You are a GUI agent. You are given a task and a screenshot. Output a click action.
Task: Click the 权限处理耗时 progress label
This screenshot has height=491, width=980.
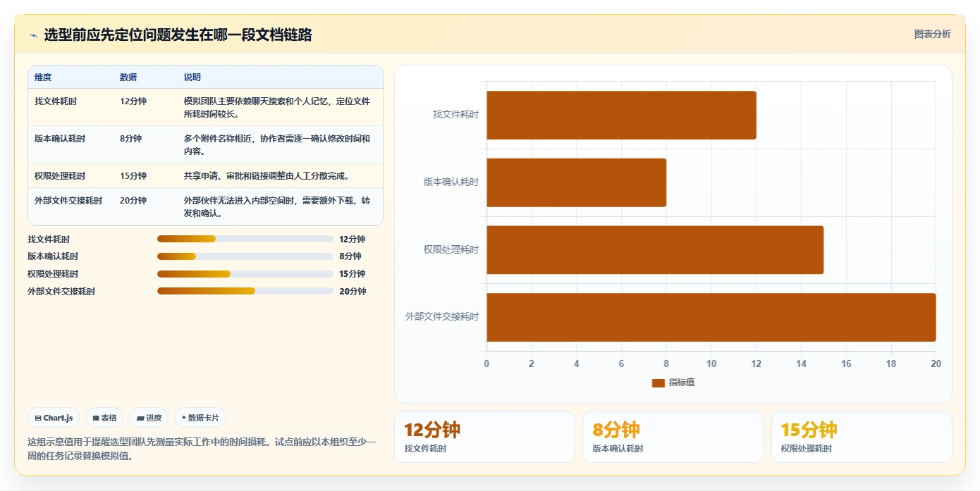click(53, 274)
